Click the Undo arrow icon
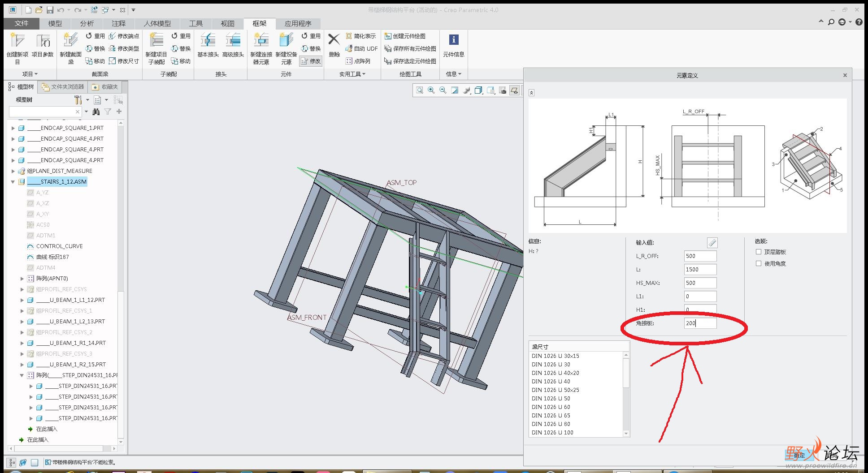 click(61, 10)
